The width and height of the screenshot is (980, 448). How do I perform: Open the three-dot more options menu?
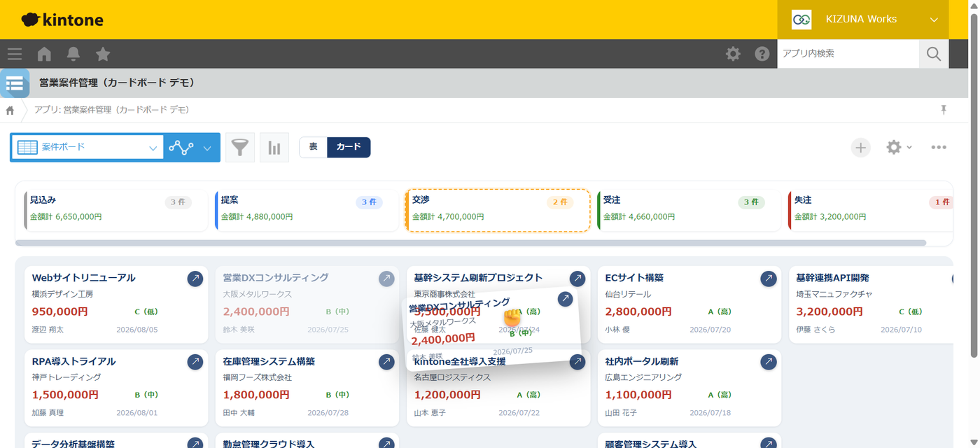click(939, 148)
